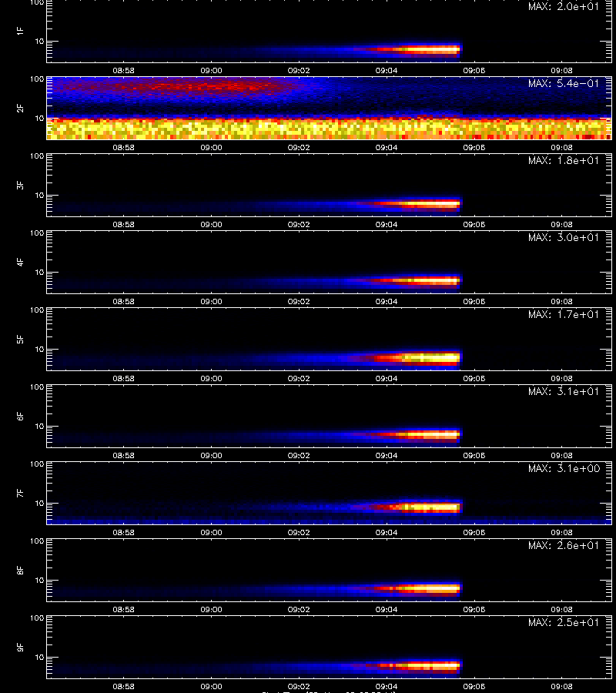This screenshot has height=693, width=616.
Task: Select the MAX: 2.5e+01 readout
Action: coord(564,622)
